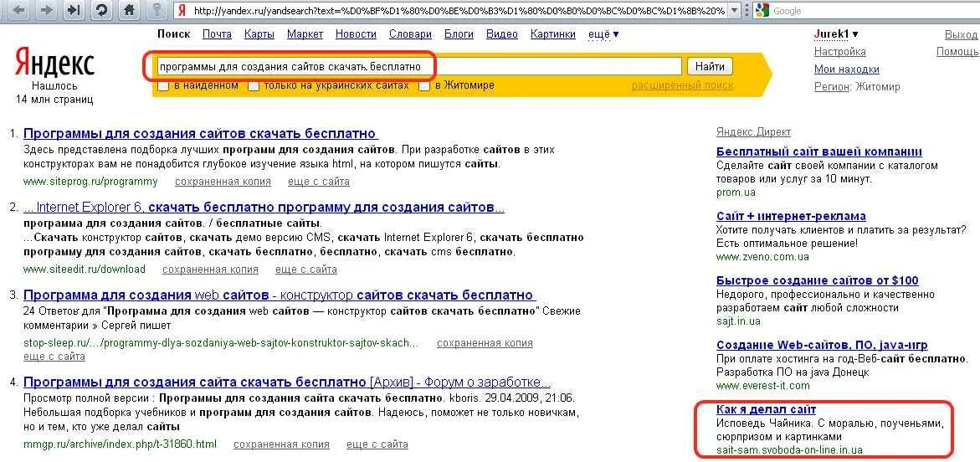The width and height of the screenshot is (980, 462).
Task: Open the www.zveno.com.ua ad URL
Action: [762, 257]
